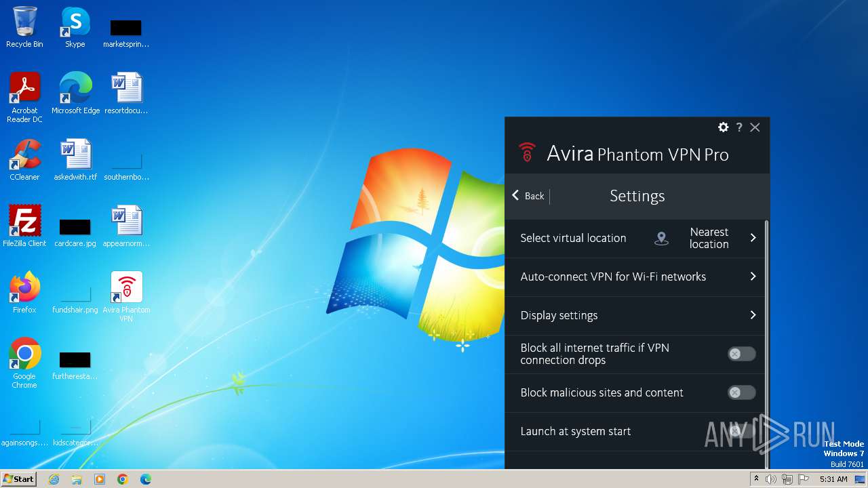Launch Acrobat Reader DC shortcut
This screenshot has width=868, height=488.
24,98
